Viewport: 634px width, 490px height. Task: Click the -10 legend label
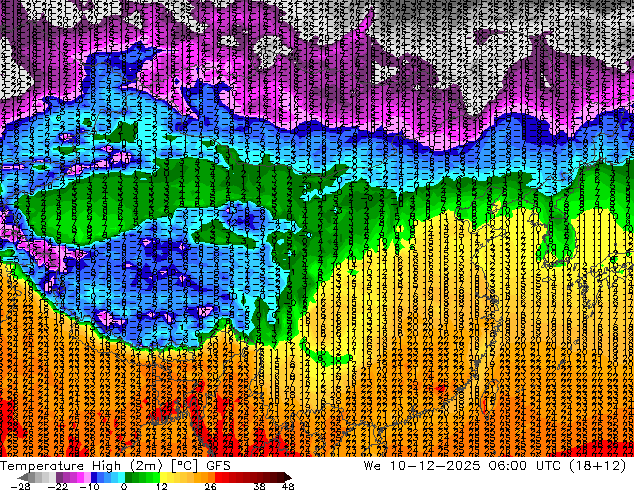[x=89, y=486]
